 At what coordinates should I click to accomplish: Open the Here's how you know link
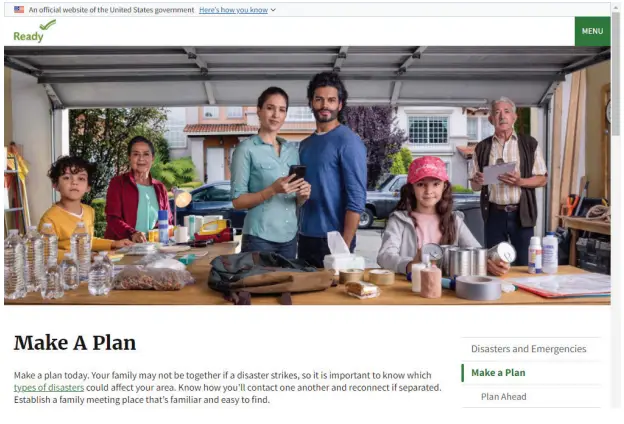pyautogui.click(x=234, y=10)
